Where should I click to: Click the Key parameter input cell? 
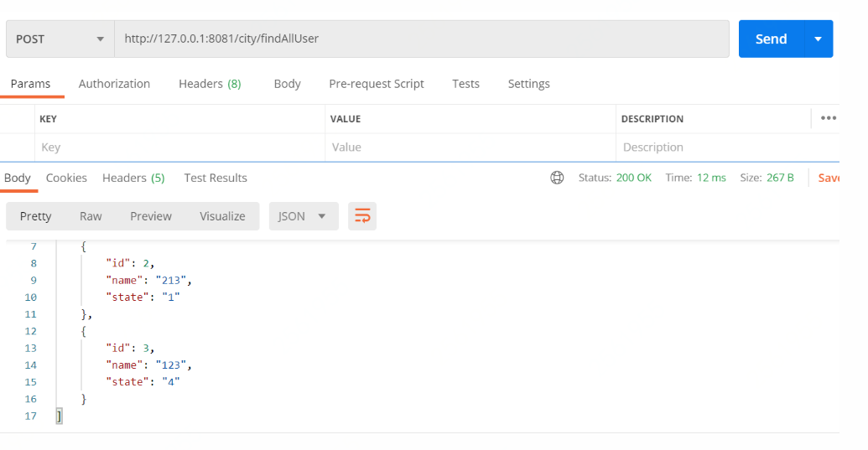pyautogui.click(x=180, y=147)
